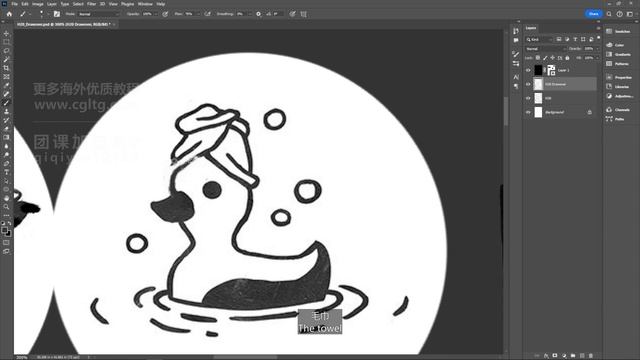The height and width of the screenshot is (360, 640).
Task: Open the Patterns panel
Action: coord(619,64)
